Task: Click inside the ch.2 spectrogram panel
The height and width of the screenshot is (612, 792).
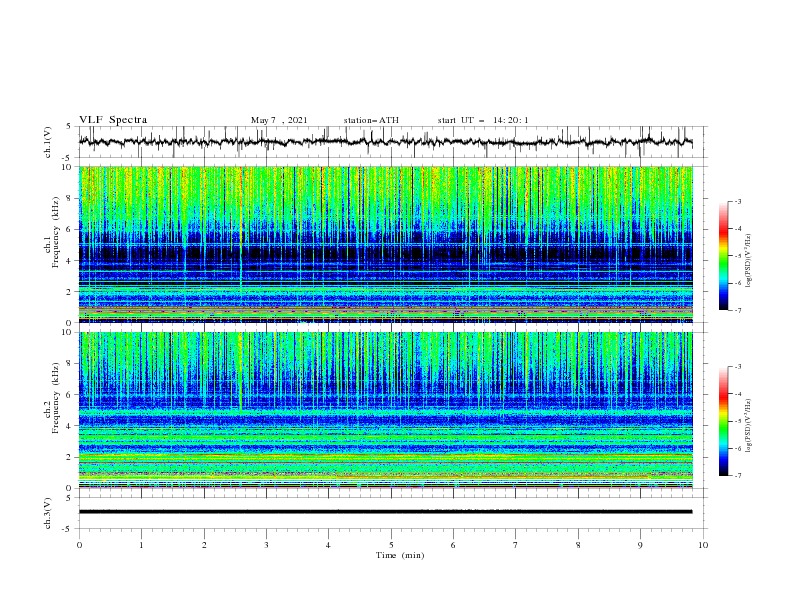Action: tap(385, 410)
